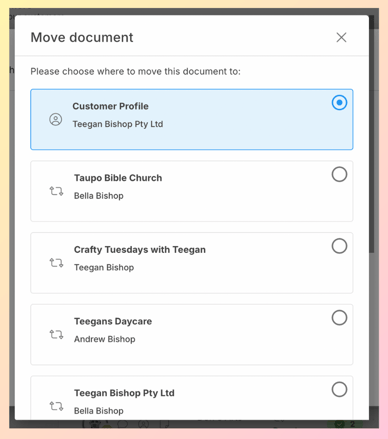Viewport: 388px width, 439px height.
Task: Click Bella Bishop under Teegan Bishop Pty Ltd
Action: pyautogui.click(x=99, y=411)
